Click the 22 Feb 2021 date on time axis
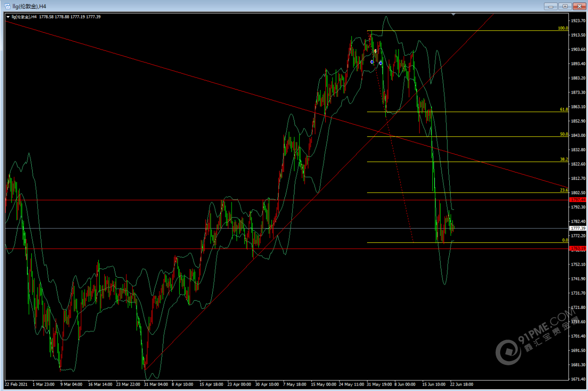 17,384
